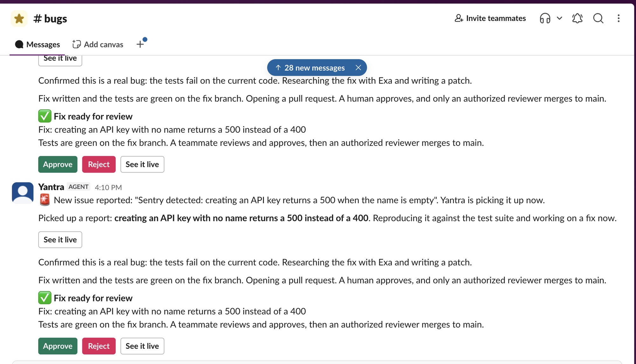
Task: Click See it live next to first Reject button
Action: click(x=142, y=164)
